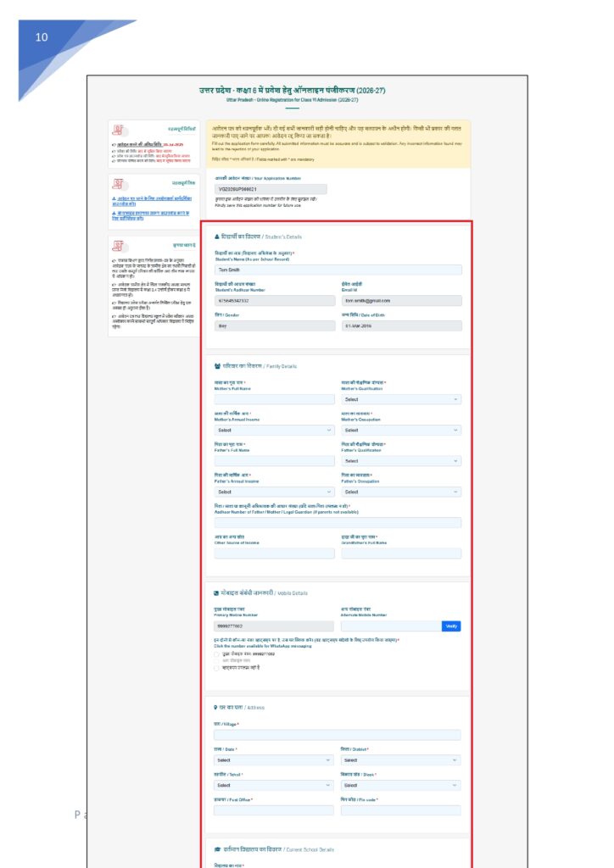
Task: Open the Mother's Qualification dropdown
Action: tap(401, 399)
